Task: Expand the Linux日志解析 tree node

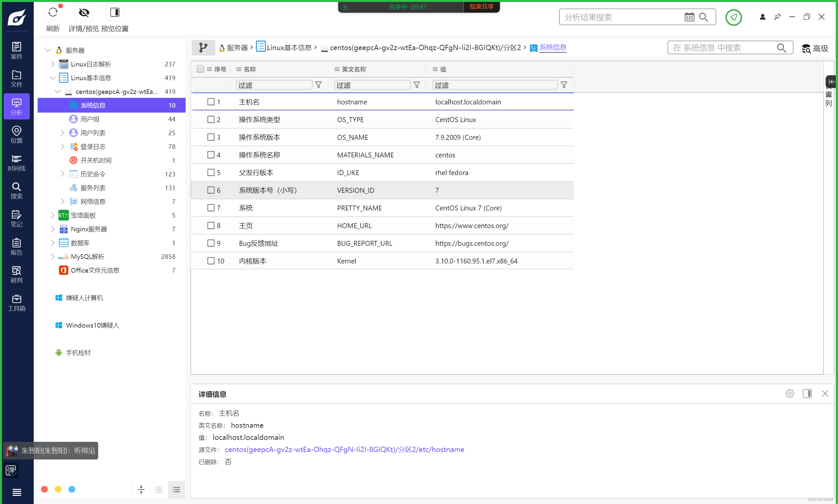Action: pos(52,64)
